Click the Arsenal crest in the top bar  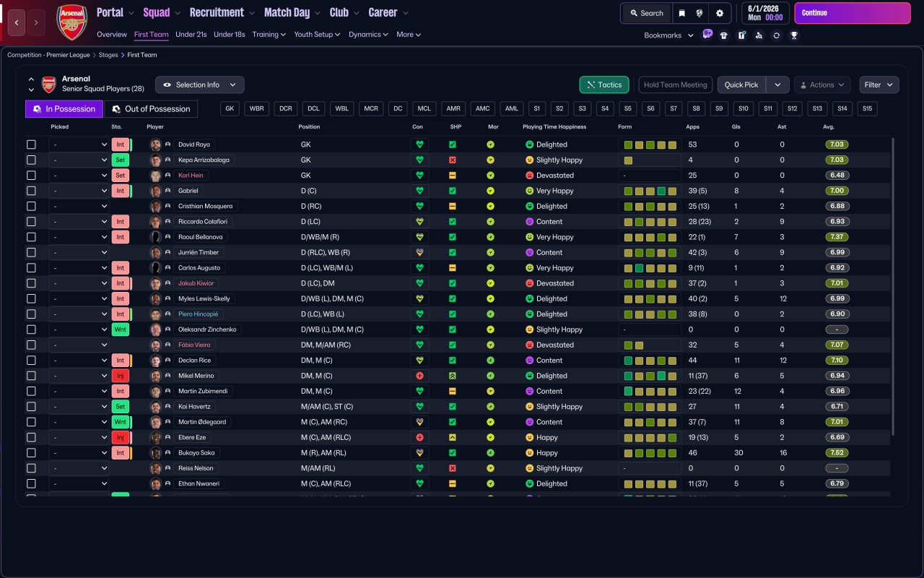pos(71,22)
